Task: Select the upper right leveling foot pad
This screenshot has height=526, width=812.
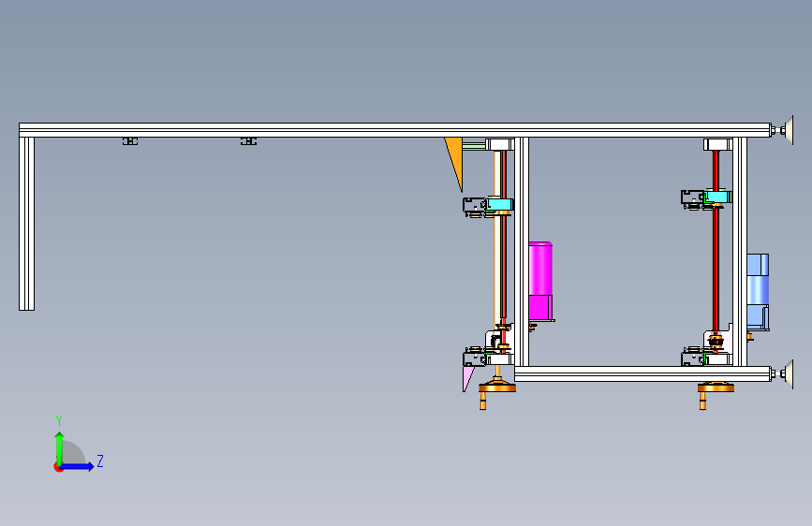Action: click(789, 130)
